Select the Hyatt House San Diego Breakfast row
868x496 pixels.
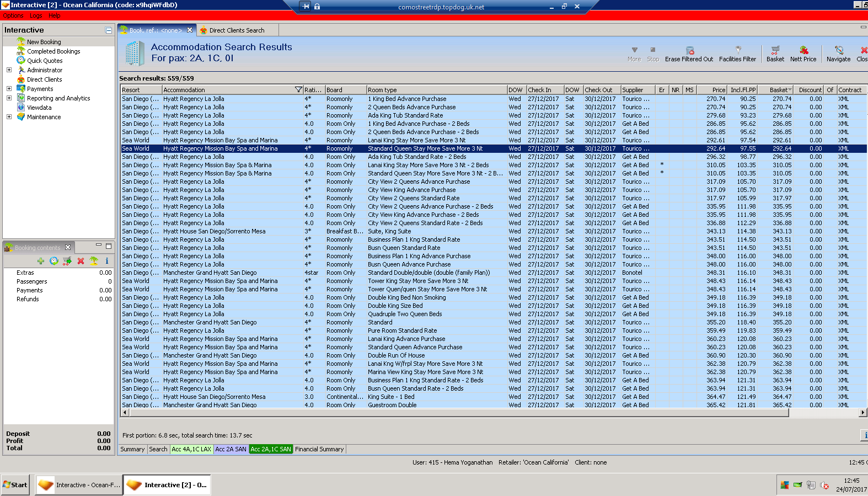494,231
